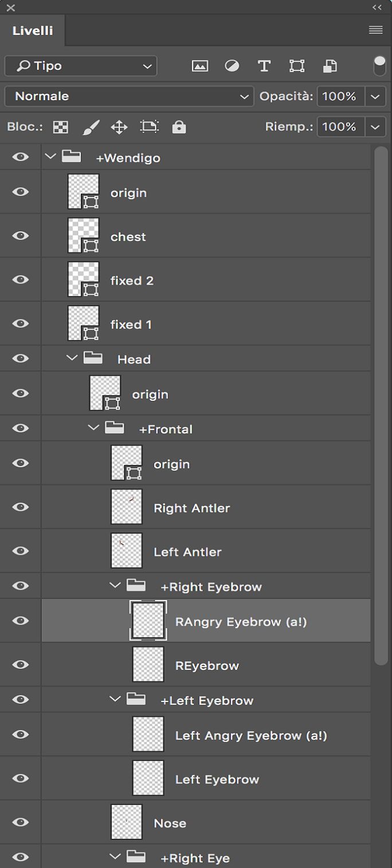Filter layers by pixel layers icon

tap(199, 66)
